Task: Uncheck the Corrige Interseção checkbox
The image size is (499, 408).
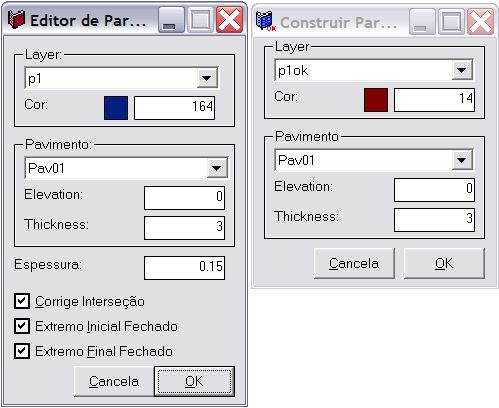Action: [22, 301]
